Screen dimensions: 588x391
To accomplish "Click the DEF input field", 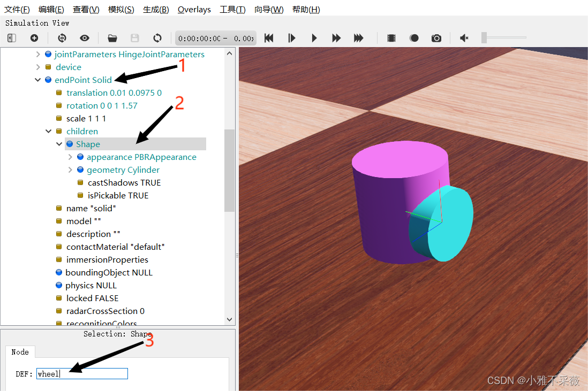I will [x=82, y=374].
